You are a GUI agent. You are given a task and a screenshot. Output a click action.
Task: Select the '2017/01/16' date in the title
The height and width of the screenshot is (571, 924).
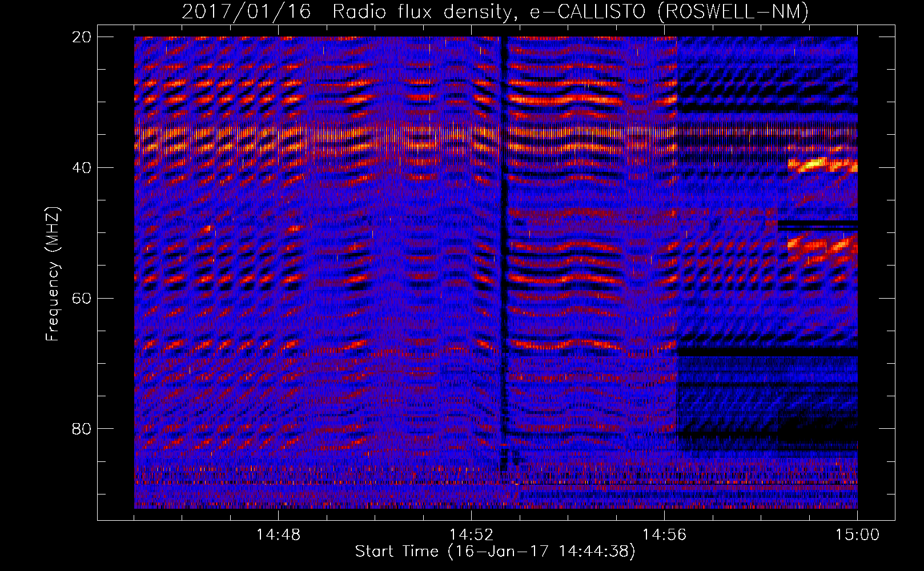click(x=246, y=11)
